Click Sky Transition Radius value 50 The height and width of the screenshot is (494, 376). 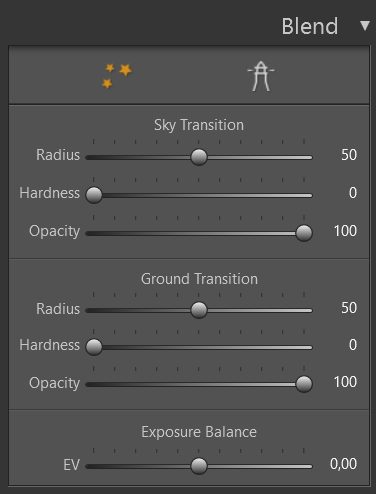[x=349, y=155]
